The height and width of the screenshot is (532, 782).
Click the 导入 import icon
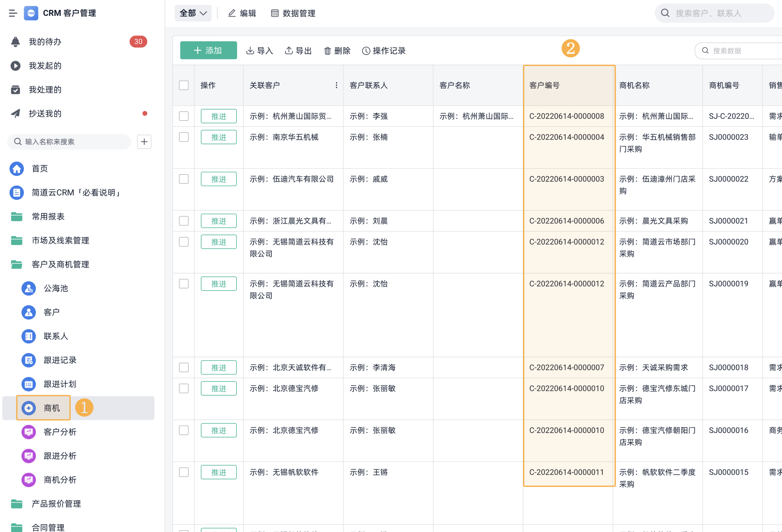click(250, 51)
